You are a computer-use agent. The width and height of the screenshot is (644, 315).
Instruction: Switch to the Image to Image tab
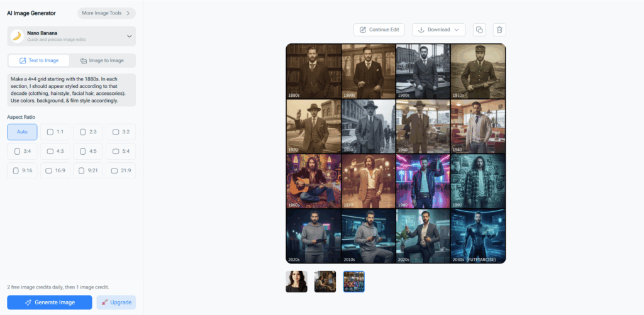pyautogui.click(x=102, y=60)
